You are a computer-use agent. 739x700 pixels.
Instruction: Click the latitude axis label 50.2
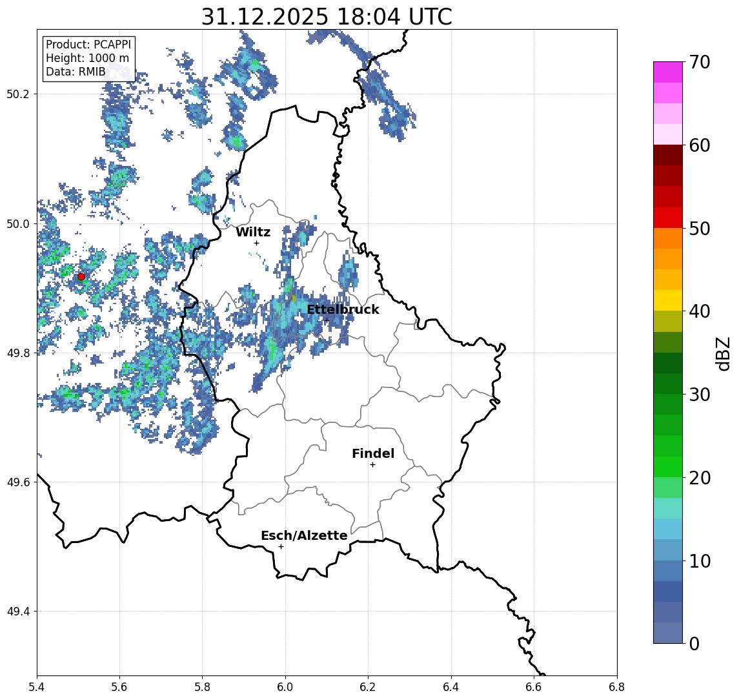point(17,94)
